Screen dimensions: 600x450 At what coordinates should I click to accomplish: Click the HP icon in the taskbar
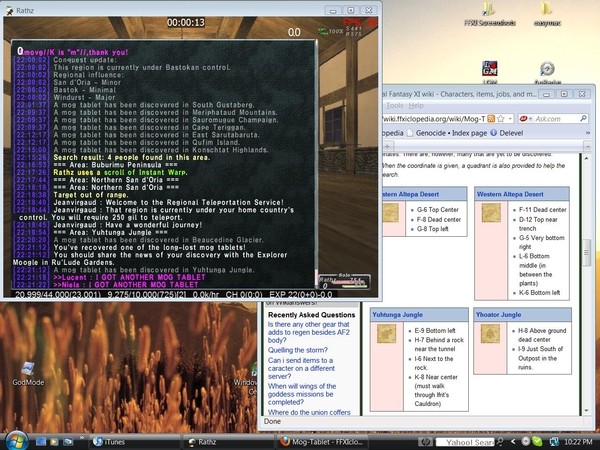coord(425,442)
